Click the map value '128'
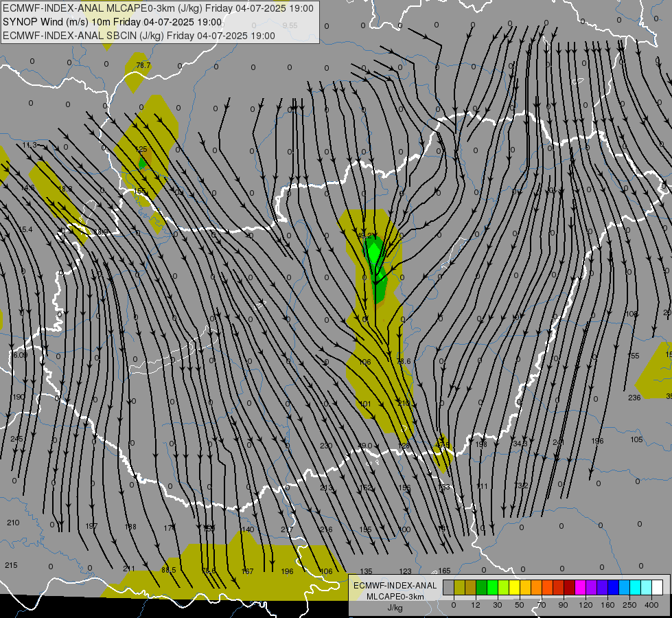The height and width of the screenshot is (618, 672). [x=404, y=446]
